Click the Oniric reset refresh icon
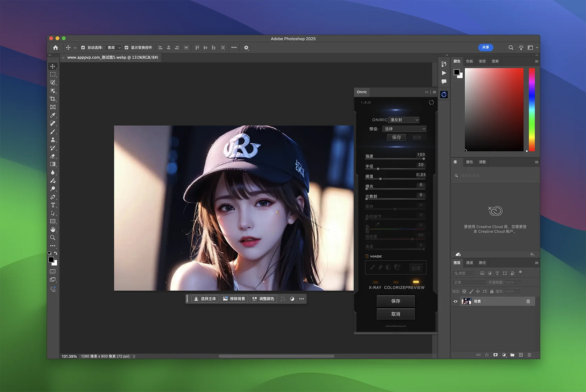The image size is (586, 392). 431,102
